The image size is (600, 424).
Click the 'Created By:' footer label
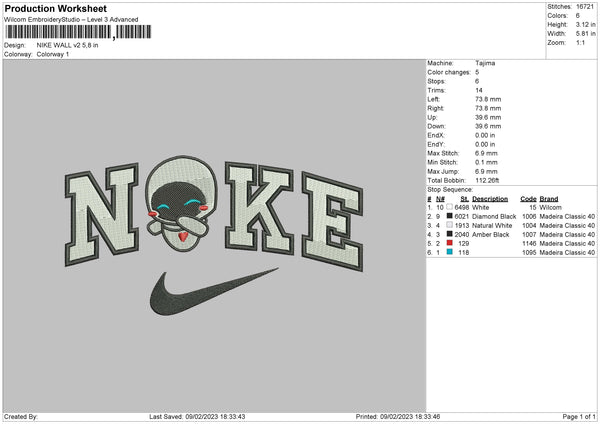(x=21, y=416)
